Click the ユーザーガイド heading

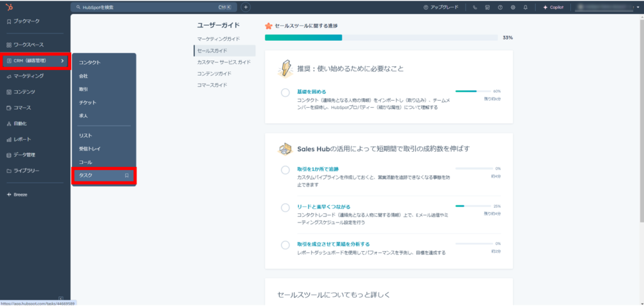click(218, 25)
